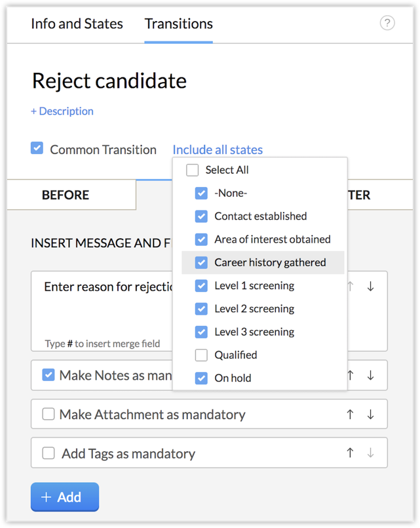
Task: Tick Select All in states list
Action: 193,170
